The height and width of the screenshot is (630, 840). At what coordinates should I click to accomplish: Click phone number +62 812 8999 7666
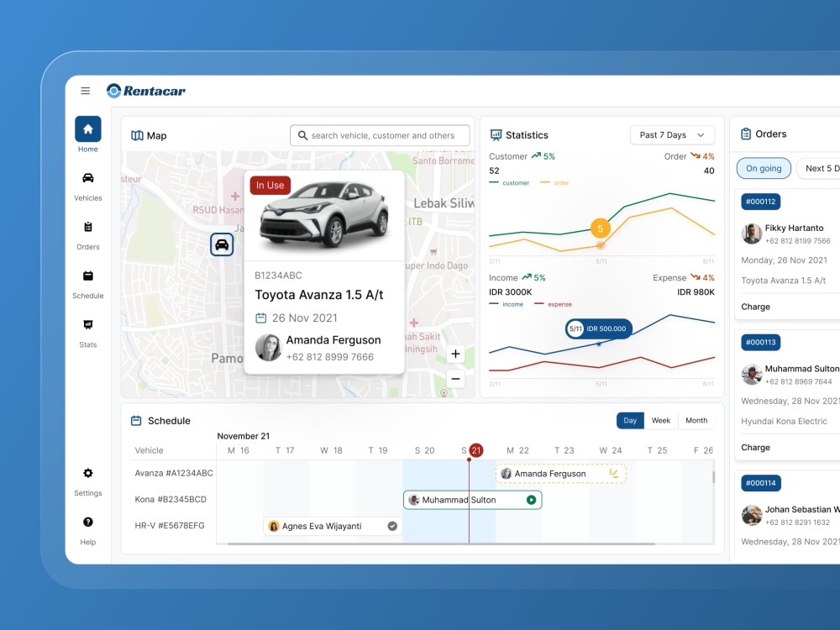329,357
